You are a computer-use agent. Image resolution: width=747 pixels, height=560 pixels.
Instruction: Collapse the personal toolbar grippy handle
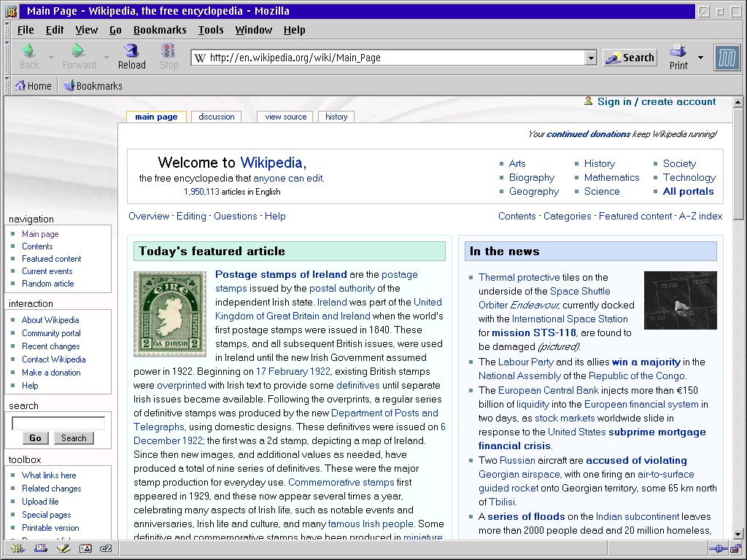click(7, 85)
